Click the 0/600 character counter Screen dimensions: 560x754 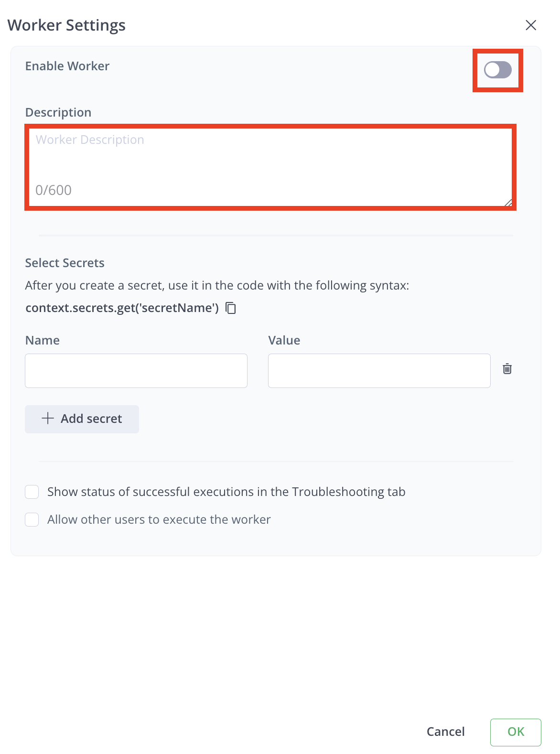(53, 190)
